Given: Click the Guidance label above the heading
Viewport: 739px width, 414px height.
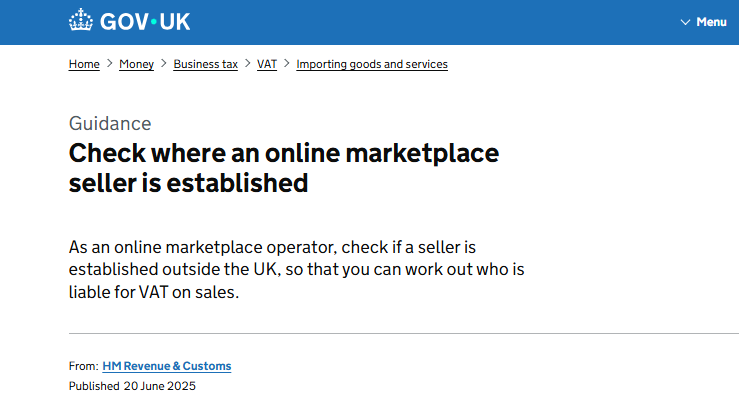Looking at the screenshot, I should tap(110, 124).
